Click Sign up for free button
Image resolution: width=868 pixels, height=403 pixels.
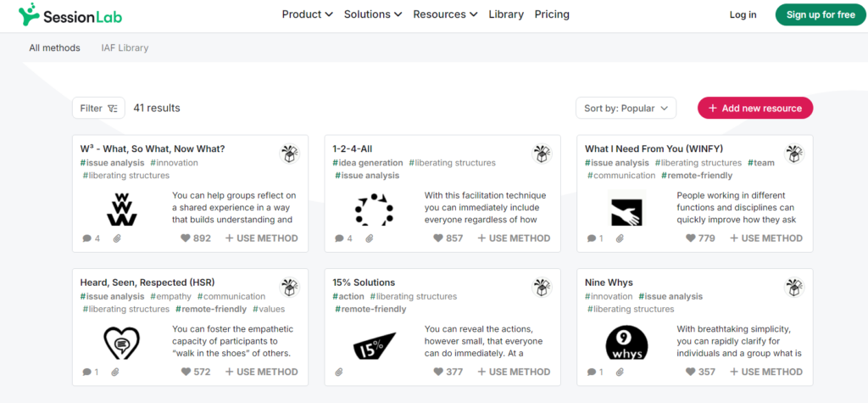click(821, 14)
